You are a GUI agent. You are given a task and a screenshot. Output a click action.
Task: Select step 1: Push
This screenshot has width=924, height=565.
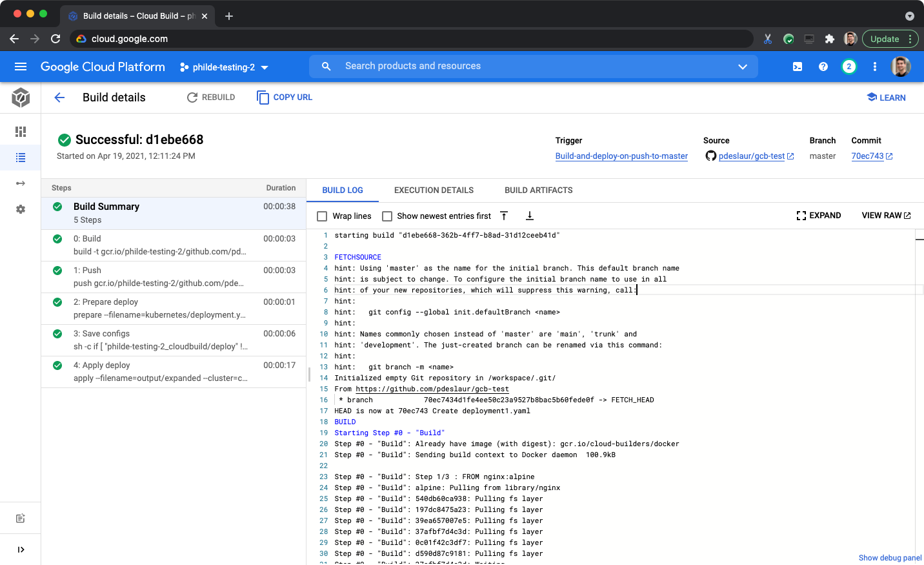coord(174,277)
